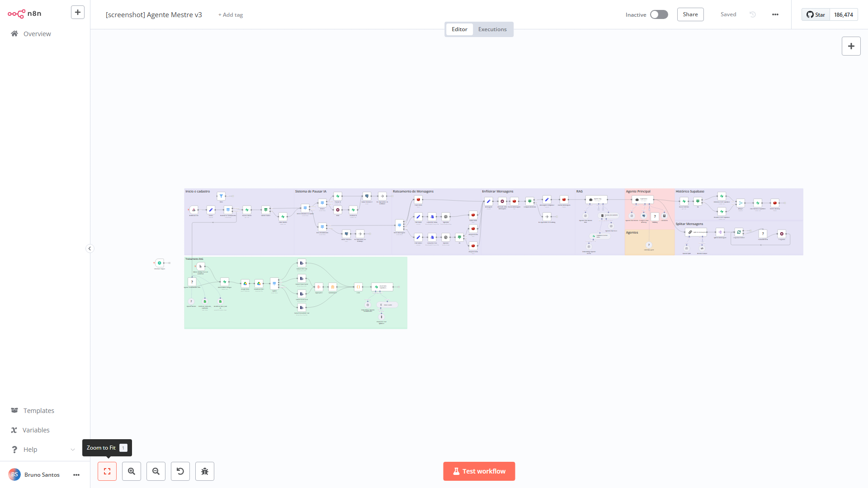Viewport: 868px width, 488px height.
Task: Select the question mark node in Agentes section
Action: (x=649, y=245)
